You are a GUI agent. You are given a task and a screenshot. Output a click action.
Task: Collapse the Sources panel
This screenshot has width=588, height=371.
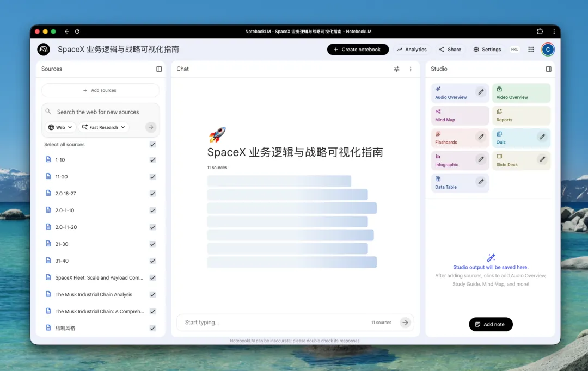pyautogui.click(x=159, y=69)
